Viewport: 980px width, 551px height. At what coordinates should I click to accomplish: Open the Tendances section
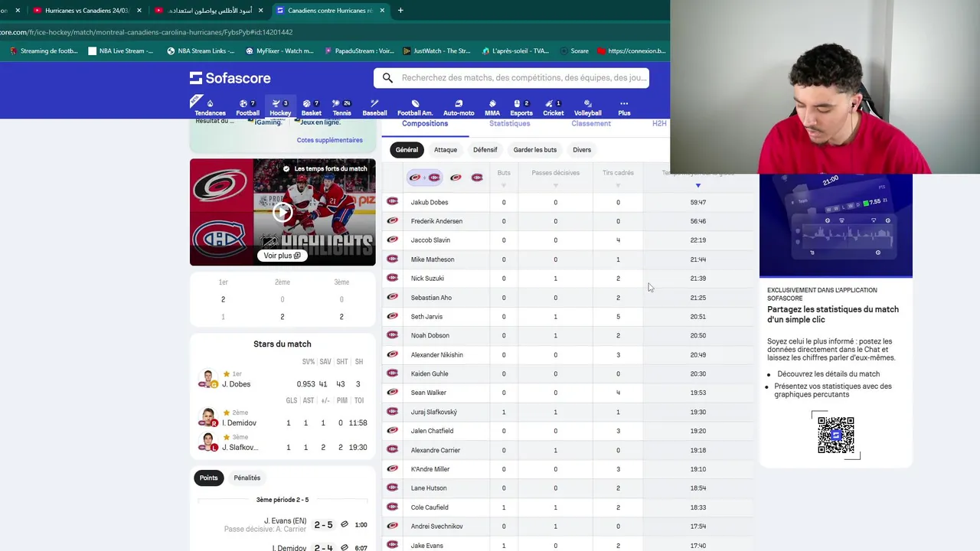[x=210, y=108]
